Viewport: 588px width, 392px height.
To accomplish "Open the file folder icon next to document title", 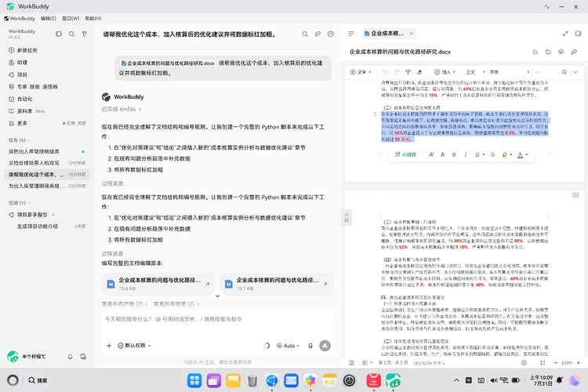I will (x=548, y=52).
